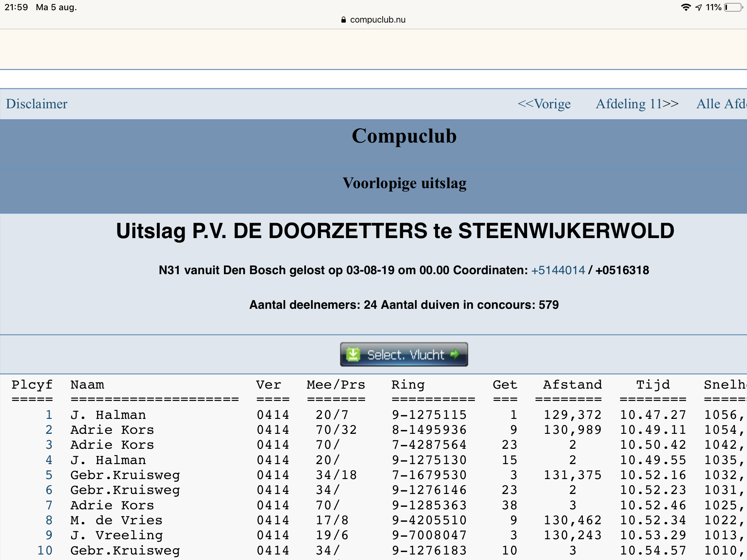Select name J. Vreeling
The image size is (747, 560).
[117, 535]
